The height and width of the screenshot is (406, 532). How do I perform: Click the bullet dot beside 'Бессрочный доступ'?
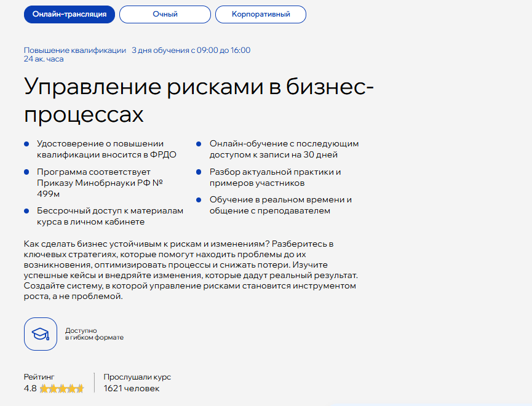26,211
